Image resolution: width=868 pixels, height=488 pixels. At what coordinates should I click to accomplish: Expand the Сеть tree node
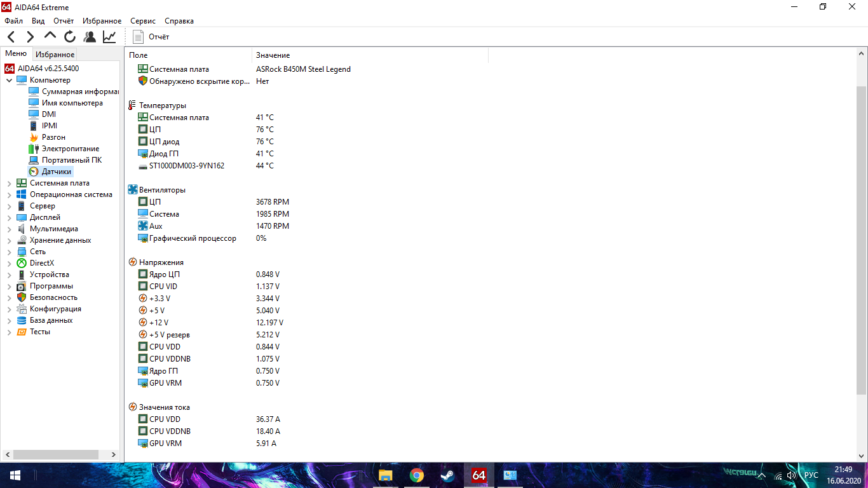tap(9, 252)
